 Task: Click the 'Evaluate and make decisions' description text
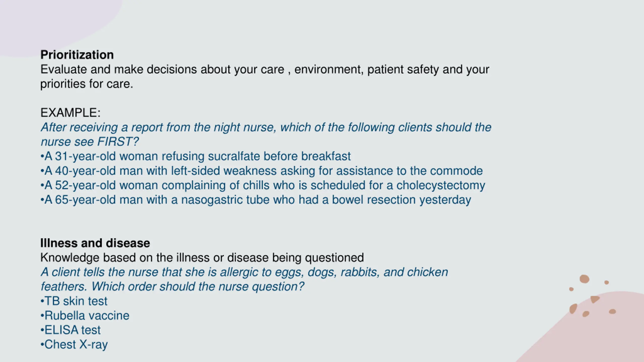[265, 76]
